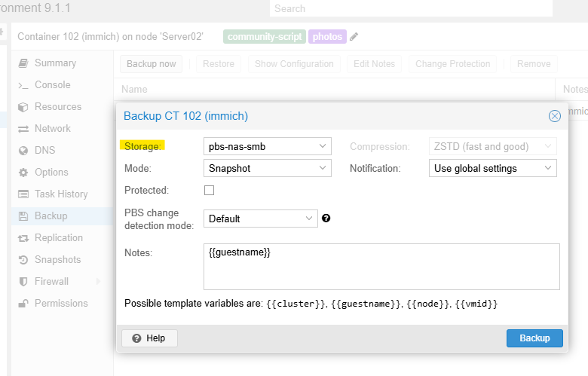Open the Console sidebar item
The image size is (588, 376).
pos(52,85)
